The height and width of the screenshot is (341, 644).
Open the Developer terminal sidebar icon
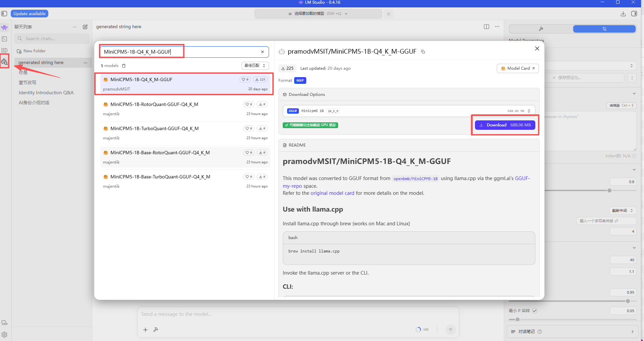4,39
